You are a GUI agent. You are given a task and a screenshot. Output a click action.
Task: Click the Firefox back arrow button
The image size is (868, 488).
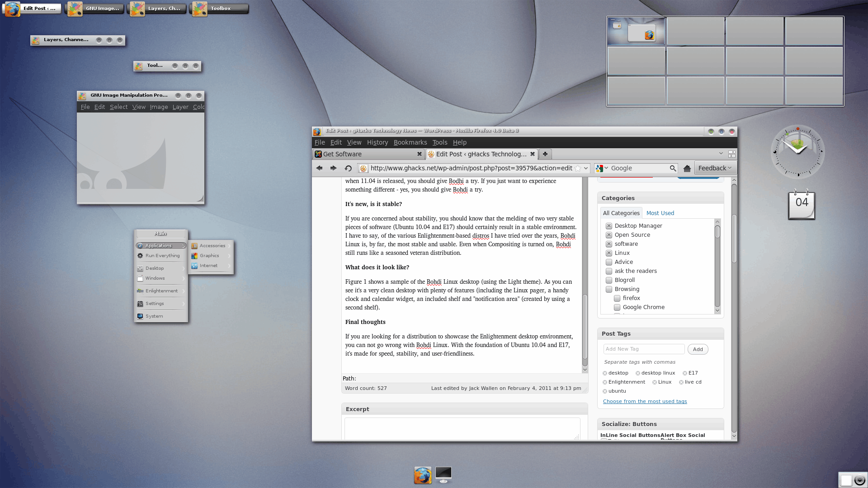319,168
